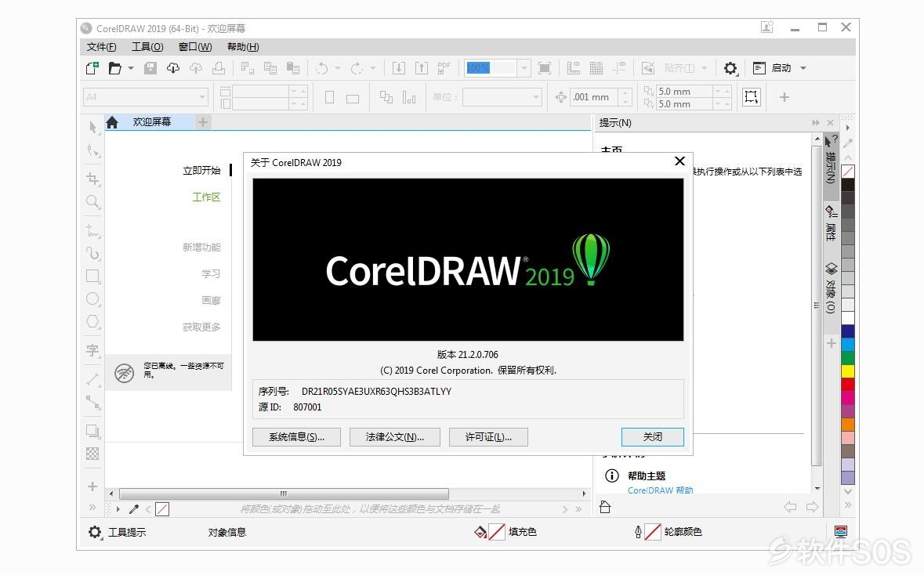
Task: Click the offline status icon
Action: click(x=125, y=373)
